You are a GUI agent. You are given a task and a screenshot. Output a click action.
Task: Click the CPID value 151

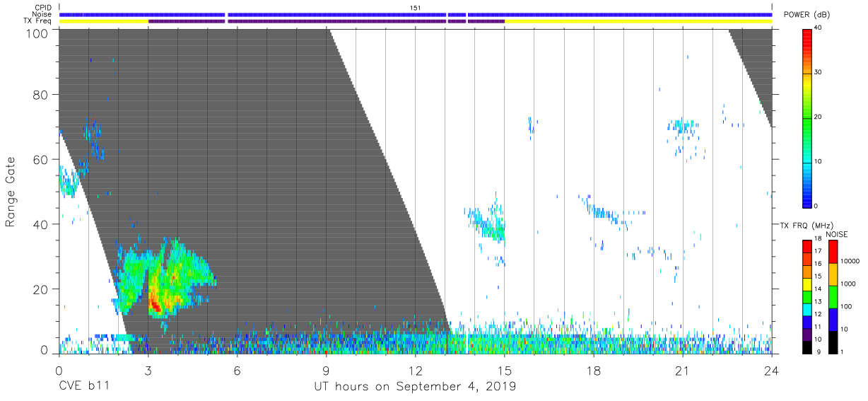coord(415,8)
